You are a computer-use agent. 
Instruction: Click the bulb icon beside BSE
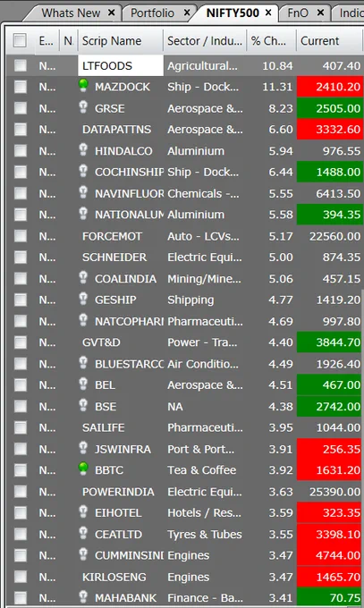(x=83, y=405)
